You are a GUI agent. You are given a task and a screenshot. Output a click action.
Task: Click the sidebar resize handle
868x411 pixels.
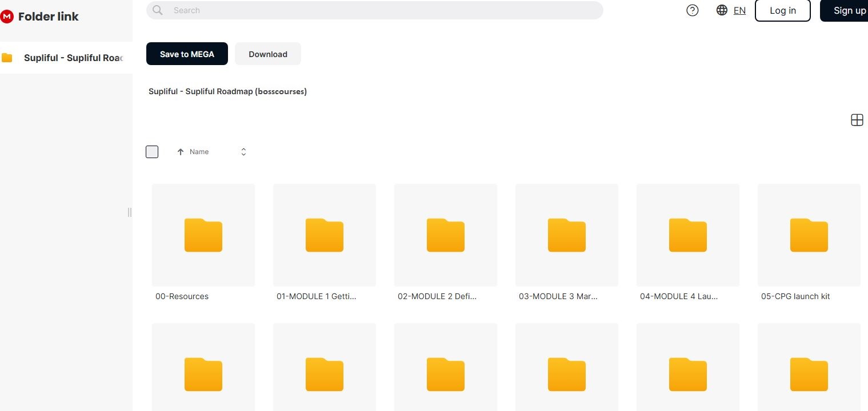(130, 212)
